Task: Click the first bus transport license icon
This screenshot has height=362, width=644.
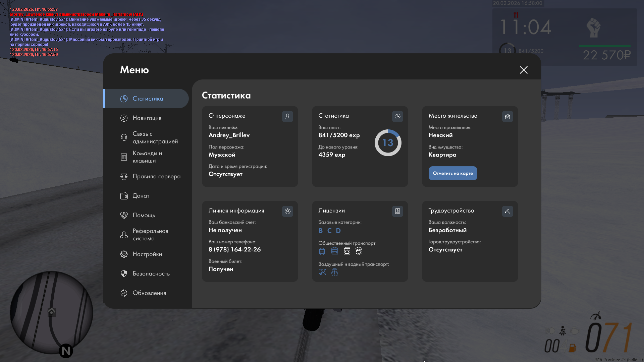Action: click(x=322, y=251)
